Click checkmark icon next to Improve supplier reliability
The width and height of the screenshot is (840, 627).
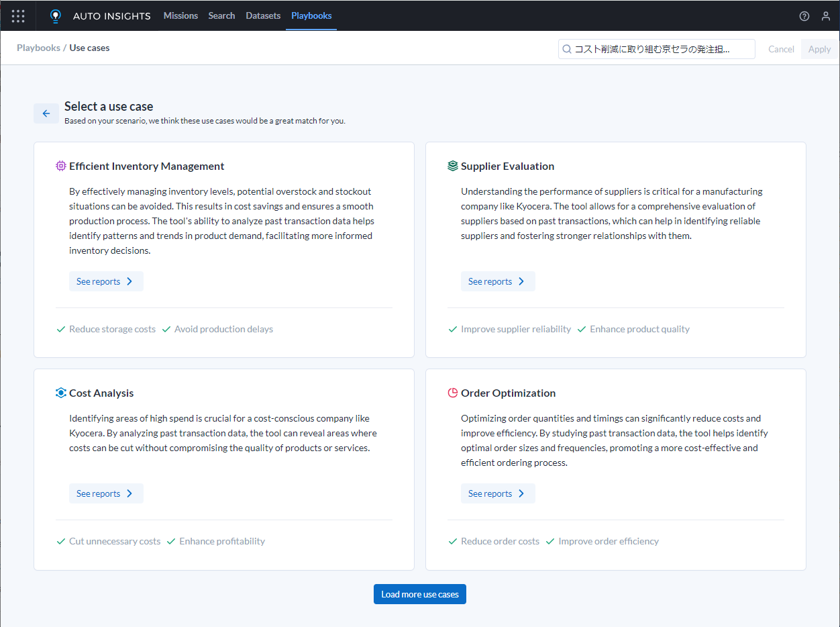click(453, 330)
